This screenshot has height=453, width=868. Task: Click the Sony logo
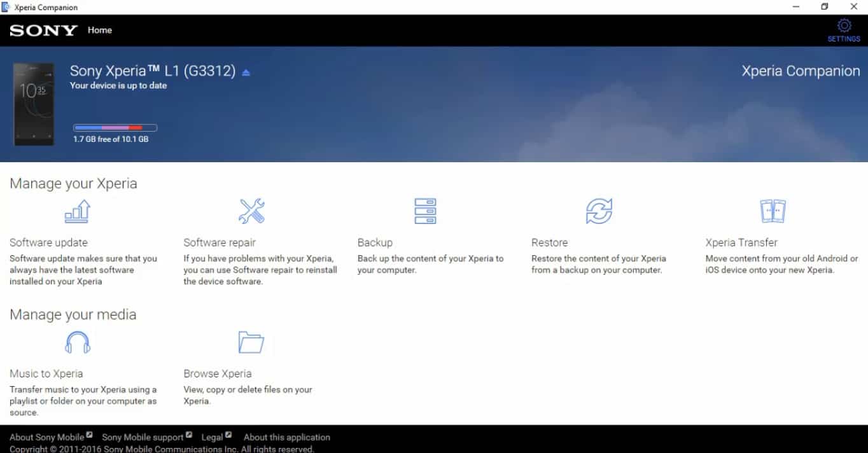43,31
